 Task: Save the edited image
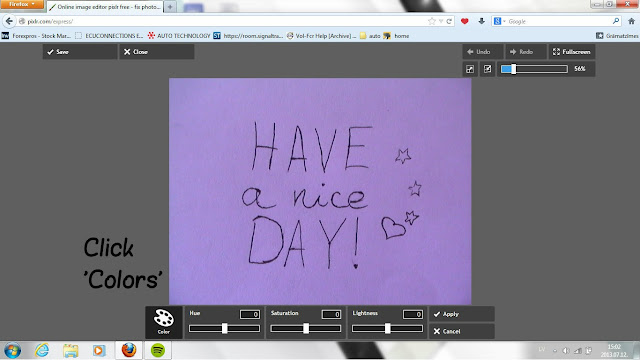tap(80, 52)
